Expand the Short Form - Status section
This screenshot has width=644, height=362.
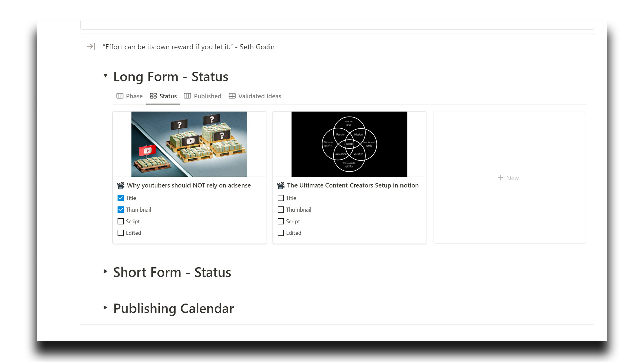[105, 271]
